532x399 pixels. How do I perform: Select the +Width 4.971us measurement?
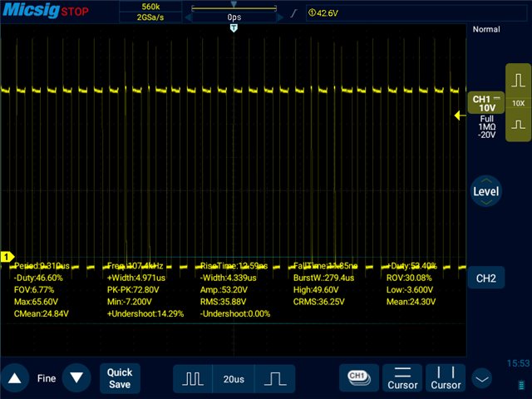click(x=136, y=278)
